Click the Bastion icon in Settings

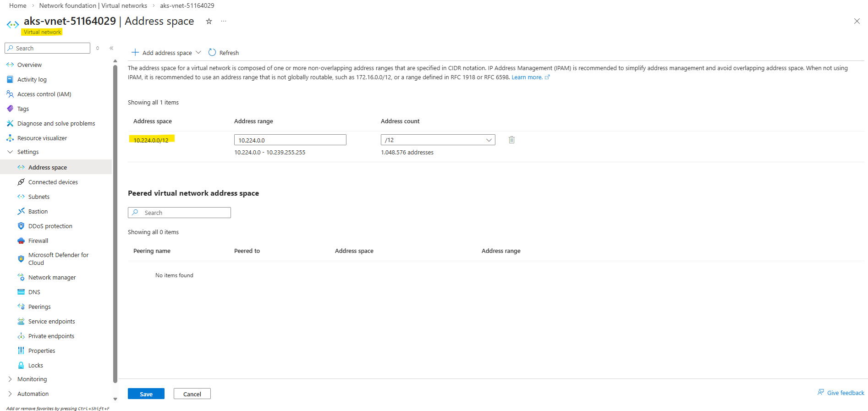pos(21,212)
